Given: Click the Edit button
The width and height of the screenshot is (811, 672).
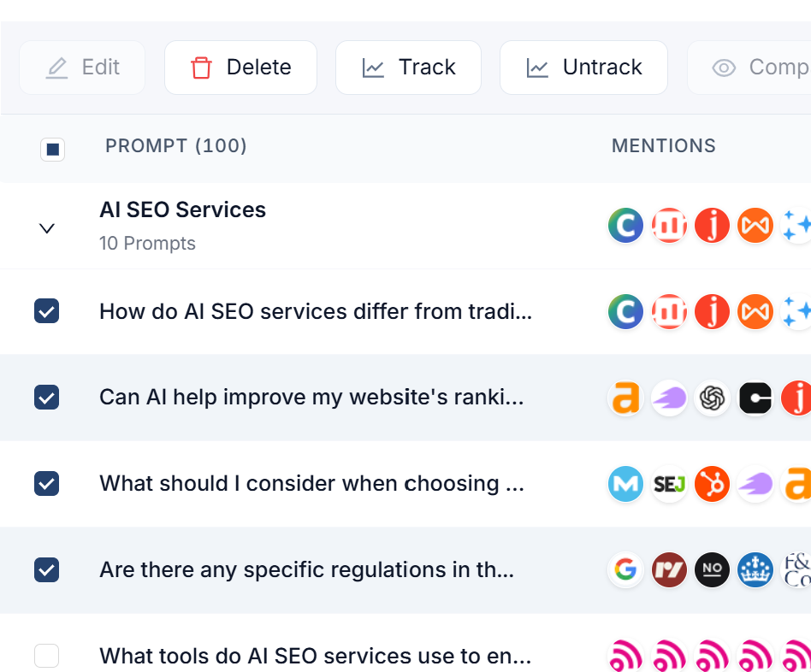Looking at the screenshot, I should click(x=82, y=68).
